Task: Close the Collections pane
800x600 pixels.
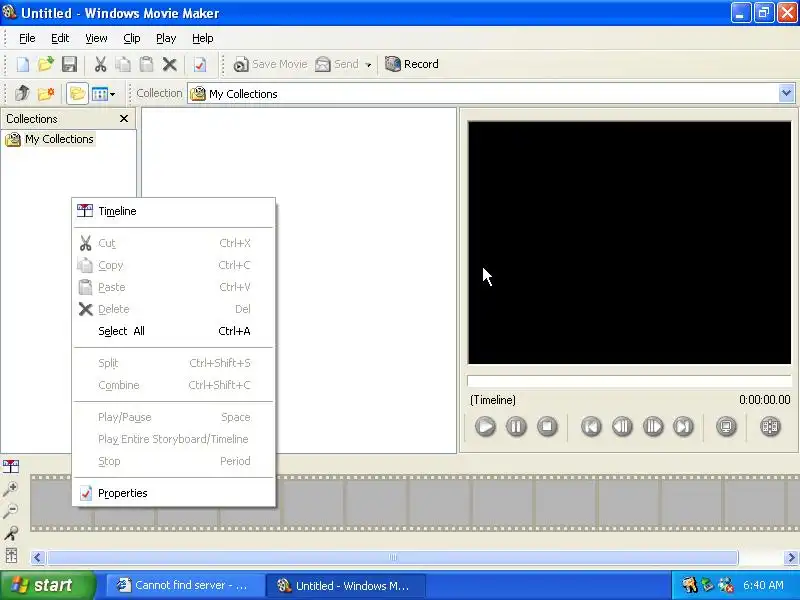Action: [x=123, y=118]
